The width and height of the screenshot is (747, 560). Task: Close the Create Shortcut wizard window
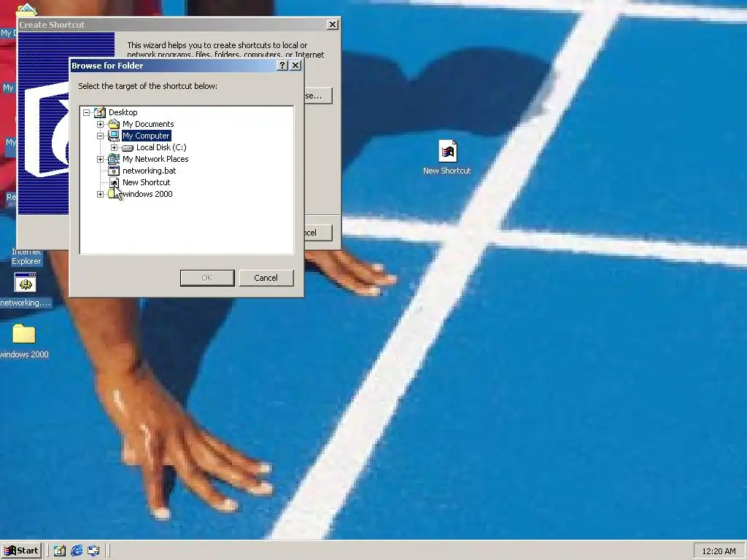click(x=333, y=24)
